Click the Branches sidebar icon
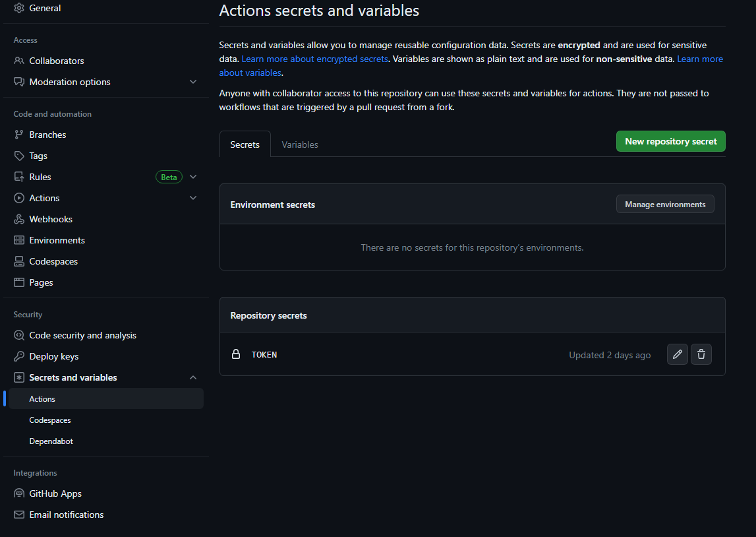756x537 pixels. (16, 134)
